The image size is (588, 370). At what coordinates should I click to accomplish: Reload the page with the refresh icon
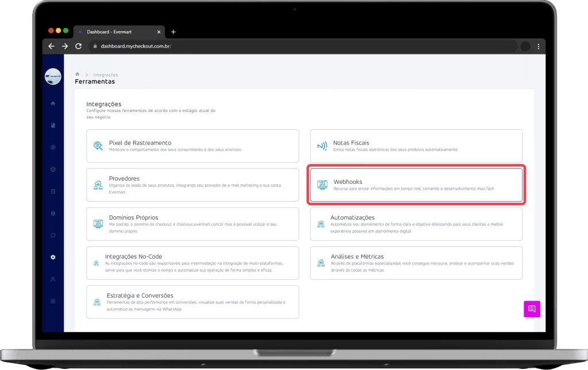pyautogui.click(x=79, y=46)
